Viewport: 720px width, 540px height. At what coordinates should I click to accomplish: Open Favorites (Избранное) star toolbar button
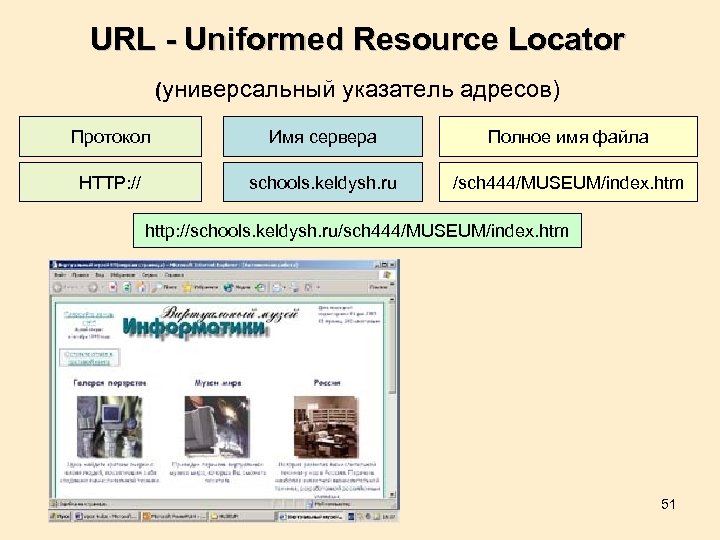click(200, 287)
